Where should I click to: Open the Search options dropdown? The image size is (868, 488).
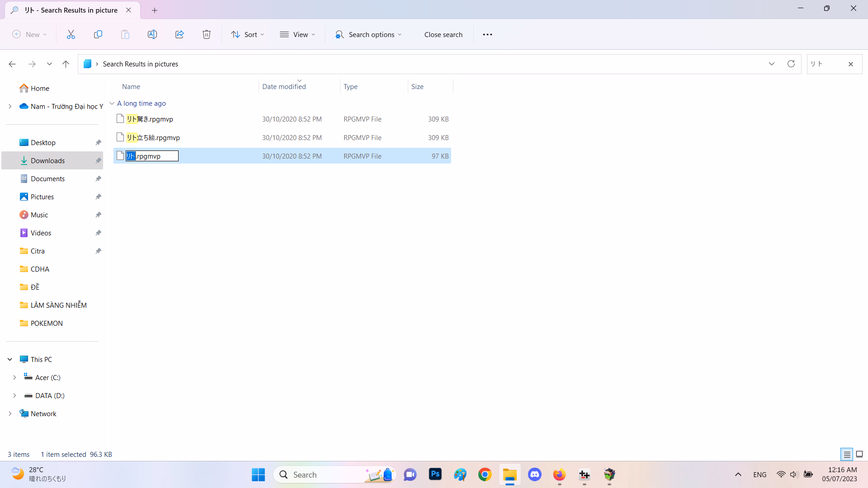(x=368, y=34)
